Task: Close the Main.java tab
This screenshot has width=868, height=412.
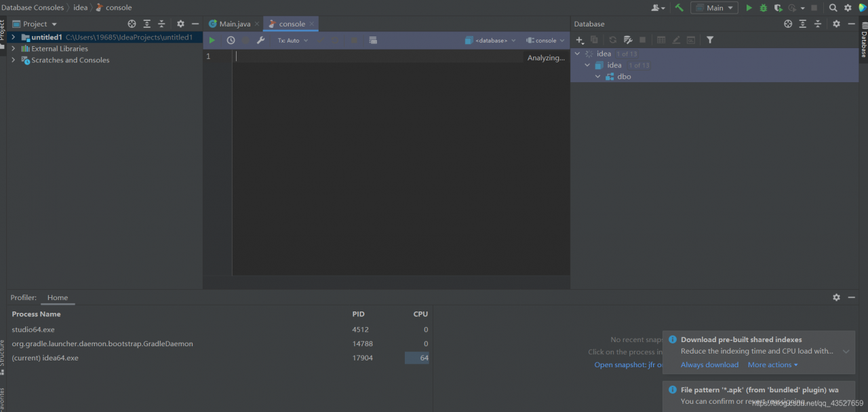Action: 256,24
